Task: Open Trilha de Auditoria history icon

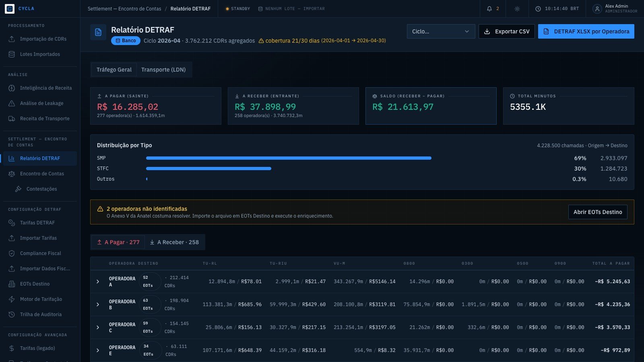Action: coord(12,315)
